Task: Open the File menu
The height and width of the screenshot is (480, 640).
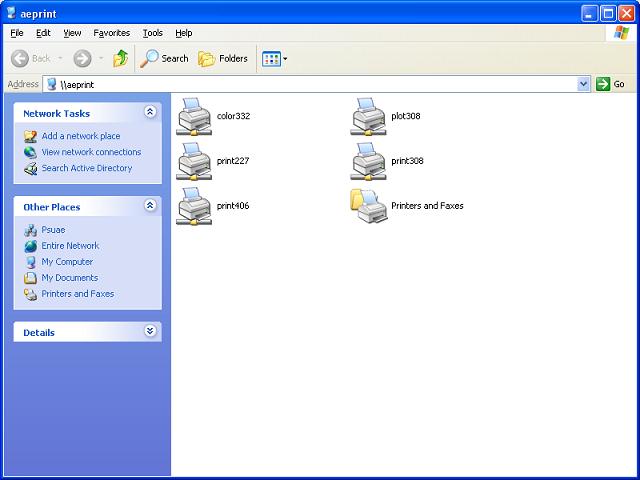Action: 17,33
